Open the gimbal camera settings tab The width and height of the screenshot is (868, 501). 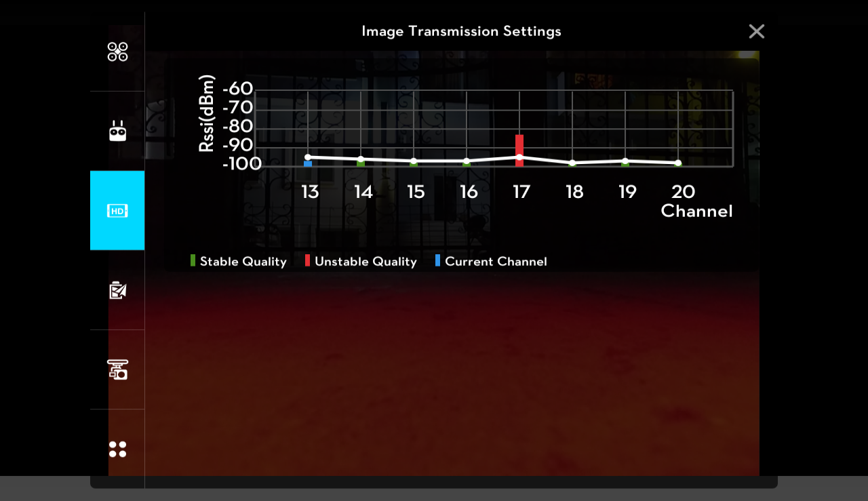(x=117, y=369)
